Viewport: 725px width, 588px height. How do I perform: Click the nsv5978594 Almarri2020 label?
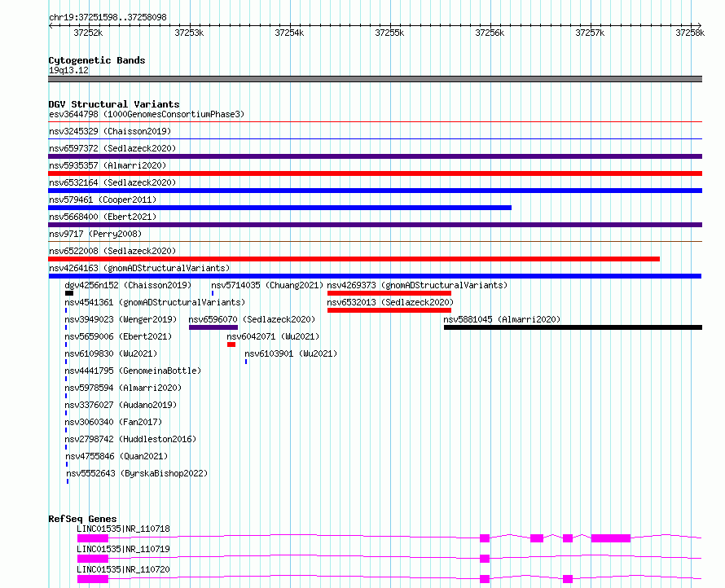(x=123, y=388)
